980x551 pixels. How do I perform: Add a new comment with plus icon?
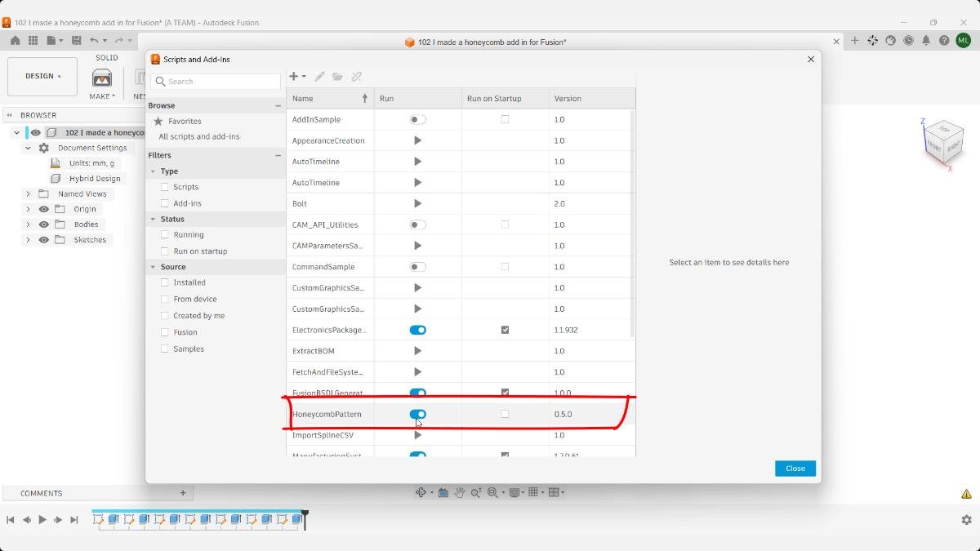tap(183, 493)
